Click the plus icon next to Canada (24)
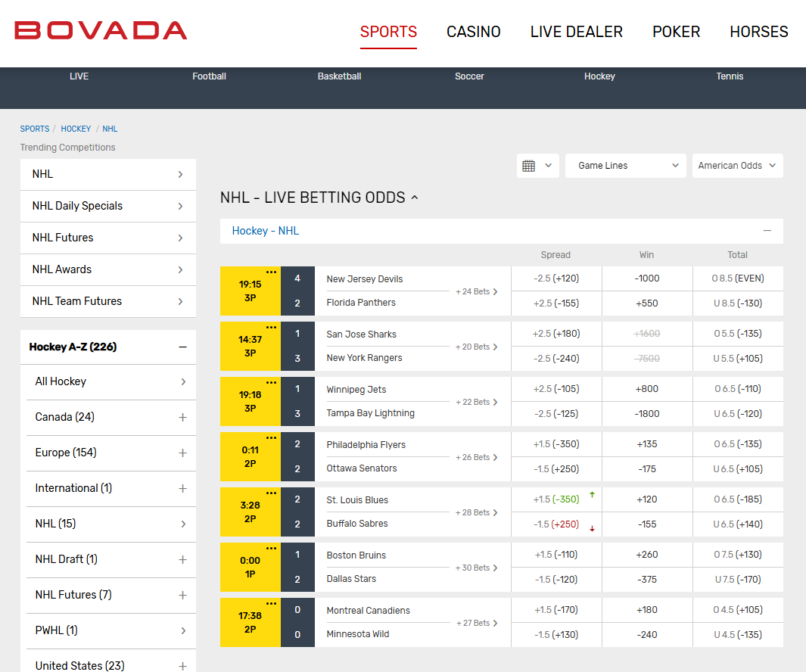 click(182, 417)
